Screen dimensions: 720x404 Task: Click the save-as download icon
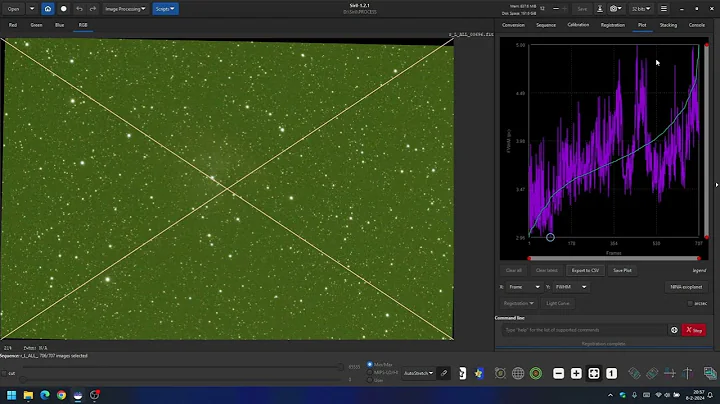click(x=600, y=9)
